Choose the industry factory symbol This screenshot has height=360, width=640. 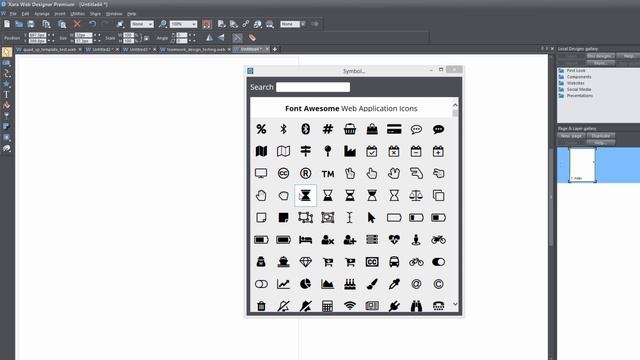point(350,151)
